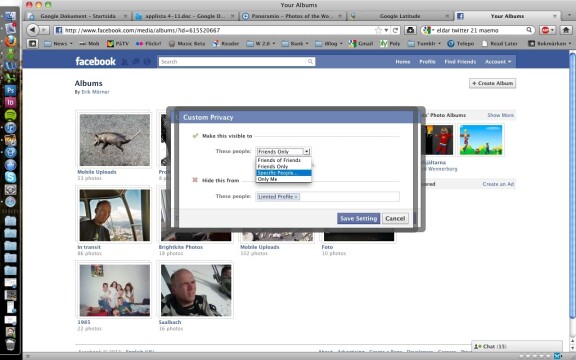Click the Facebook logo in header

(x=95, y=61)
